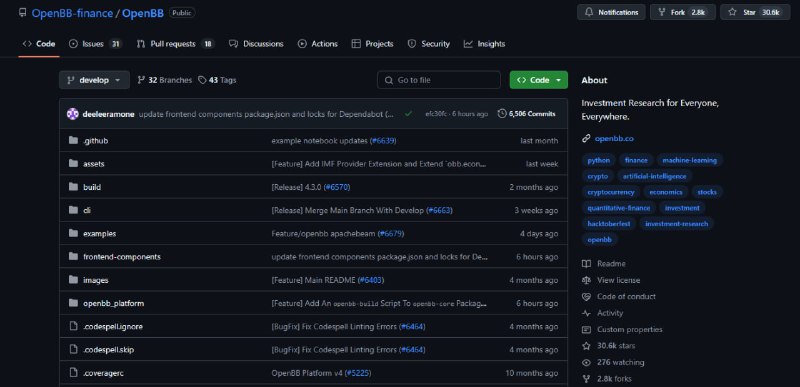Click the investment-research topic tag
The image size is (800, 387).
pyautogui.click(x=677, y=223)
